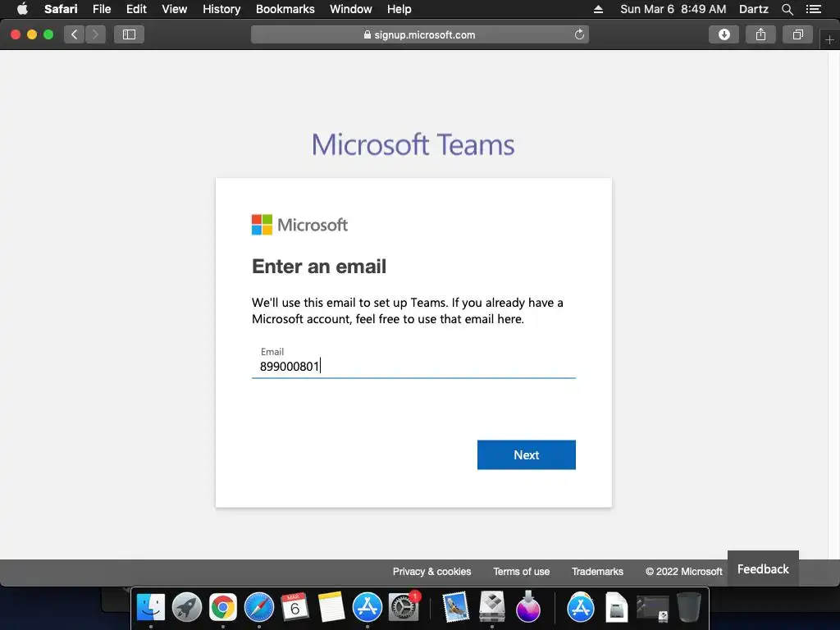Click the 'Enter an email' heading
This screenshot has width=840, height=630.
pos(319,267)
